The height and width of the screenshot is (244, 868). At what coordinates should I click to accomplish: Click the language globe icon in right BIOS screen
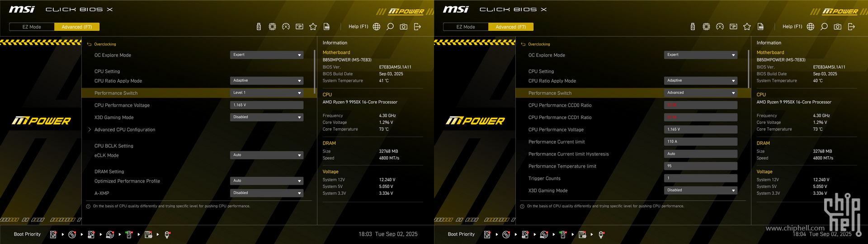coord(811,27)
